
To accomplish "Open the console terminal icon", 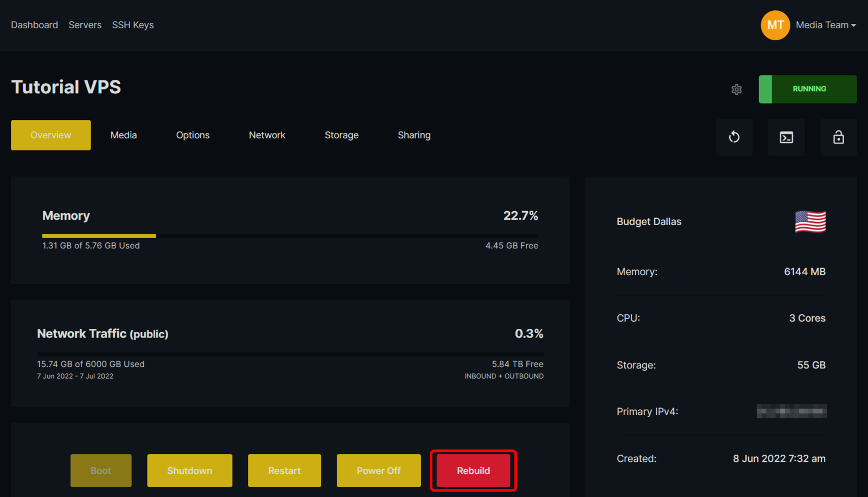I will [786, 137].
